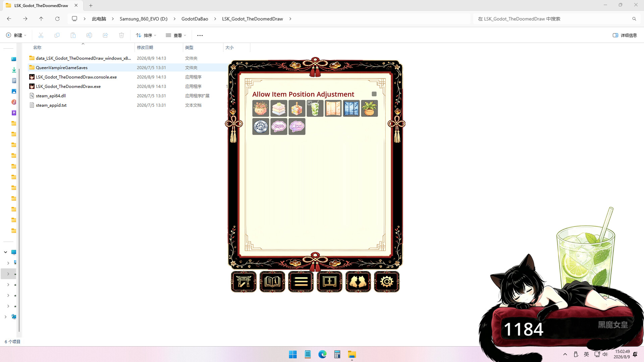This screenshot has height=362, width=644.
Task: Open the 排序 sort dropdown
Action: click(x=146, y=35)
